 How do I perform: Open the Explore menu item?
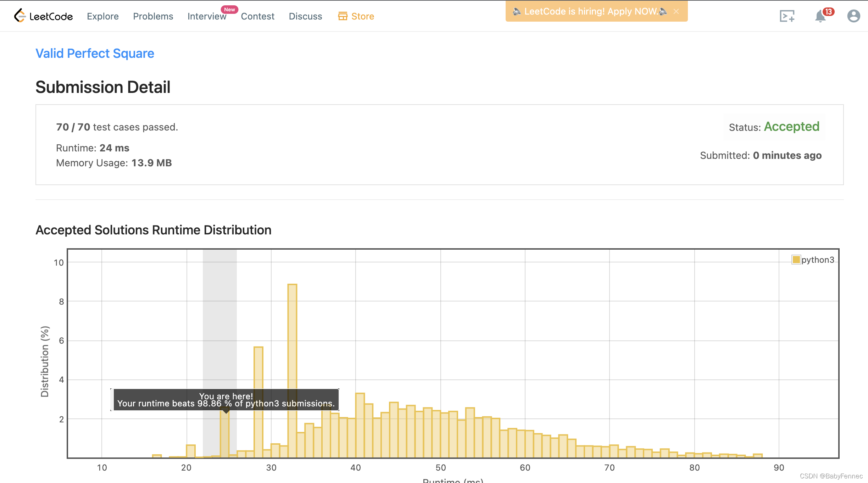coord(103,16)
